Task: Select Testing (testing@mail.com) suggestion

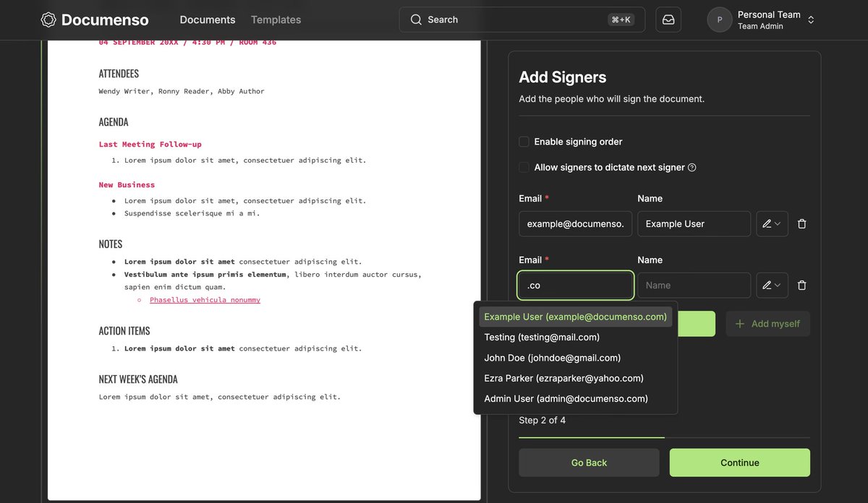Action: point(575,337)
